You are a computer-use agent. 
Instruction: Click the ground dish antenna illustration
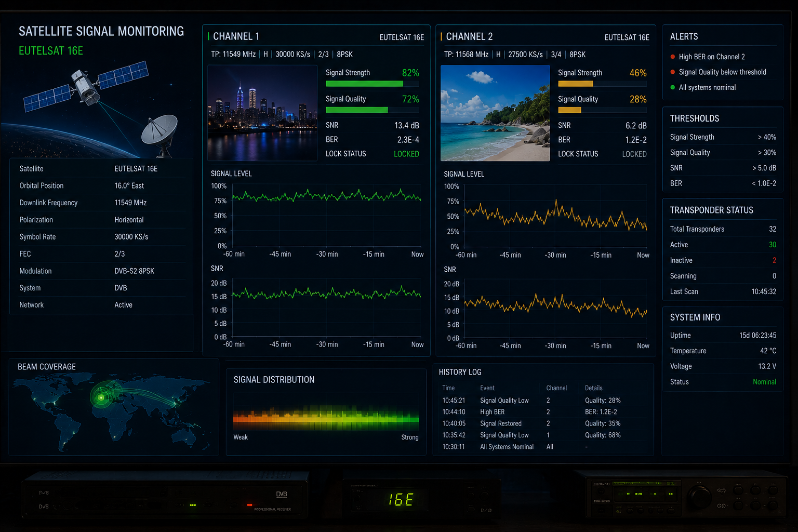[x=160, y=135]
